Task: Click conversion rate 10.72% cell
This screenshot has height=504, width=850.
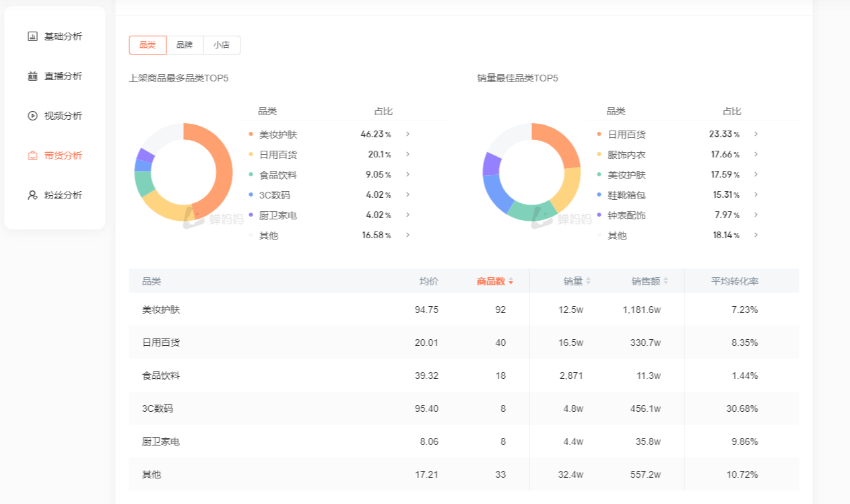Action: coord(742,474)
